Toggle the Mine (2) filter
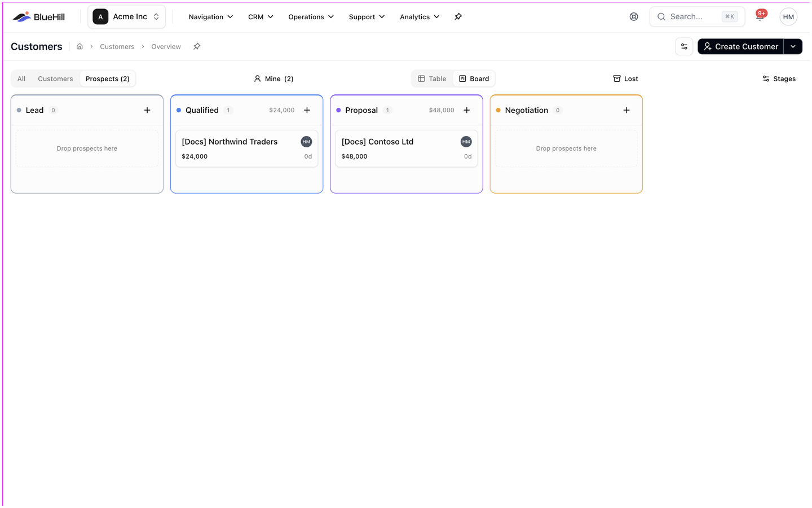The image size is (812, 508). (273, 79)
